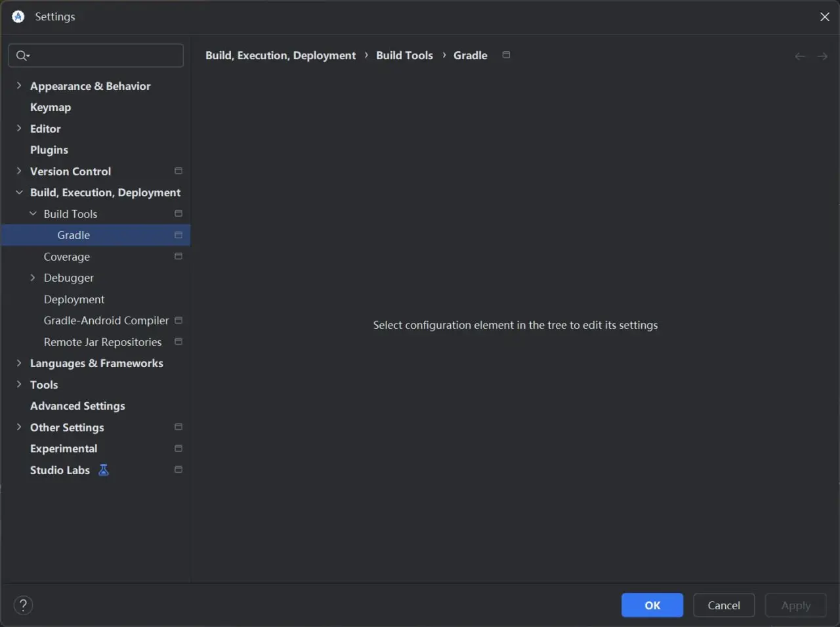This screenshot has height=627, width=840.
Task: Click the help question mark icon
Action: pyautogui.click(x=23, y=605)
